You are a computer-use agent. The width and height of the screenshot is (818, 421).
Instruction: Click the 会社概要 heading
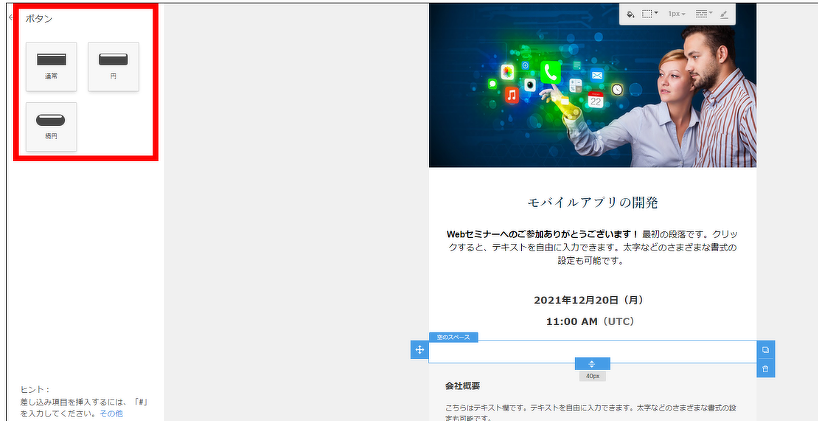click(462, 385)
